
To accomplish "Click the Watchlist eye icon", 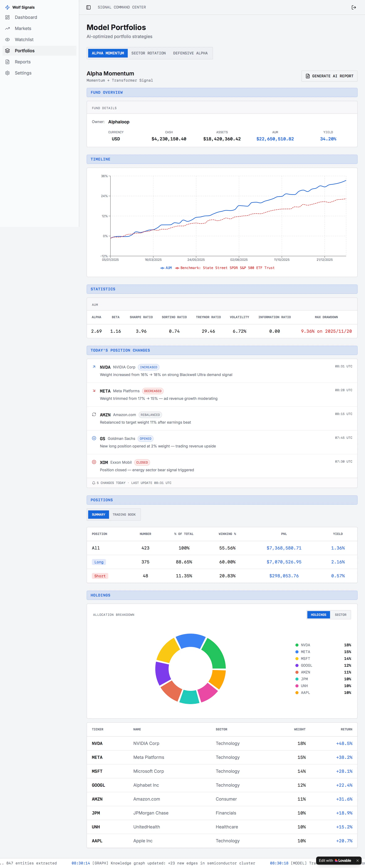I will coord(7,40).
